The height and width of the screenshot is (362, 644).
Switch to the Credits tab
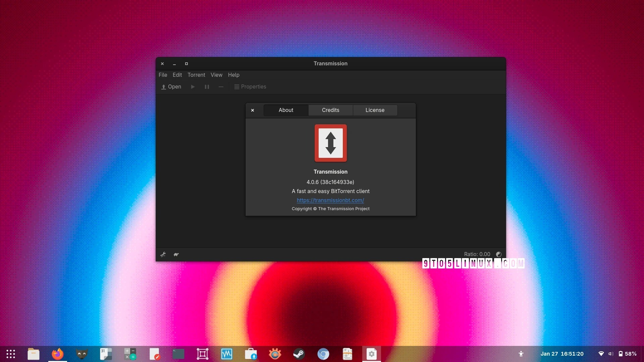tap(330, 110)
